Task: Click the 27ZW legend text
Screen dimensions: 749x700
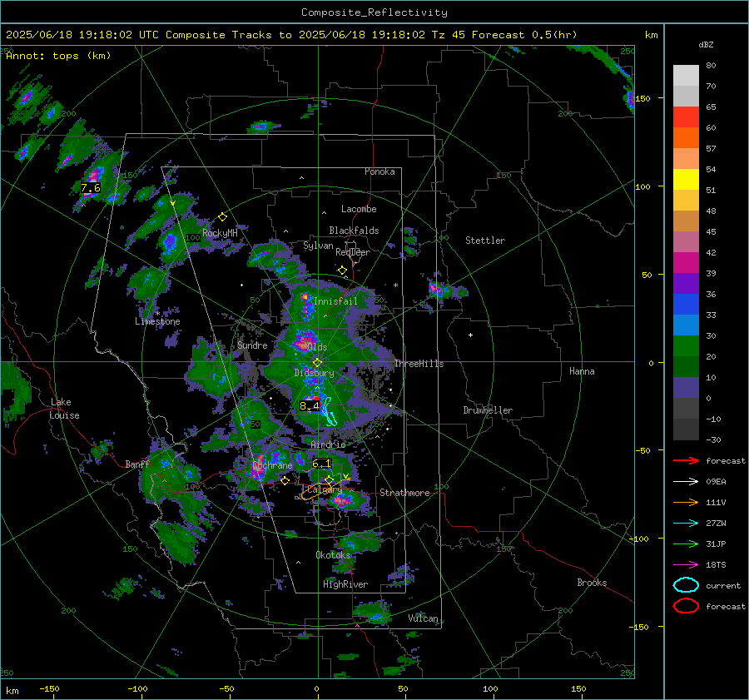Action: 716,524
